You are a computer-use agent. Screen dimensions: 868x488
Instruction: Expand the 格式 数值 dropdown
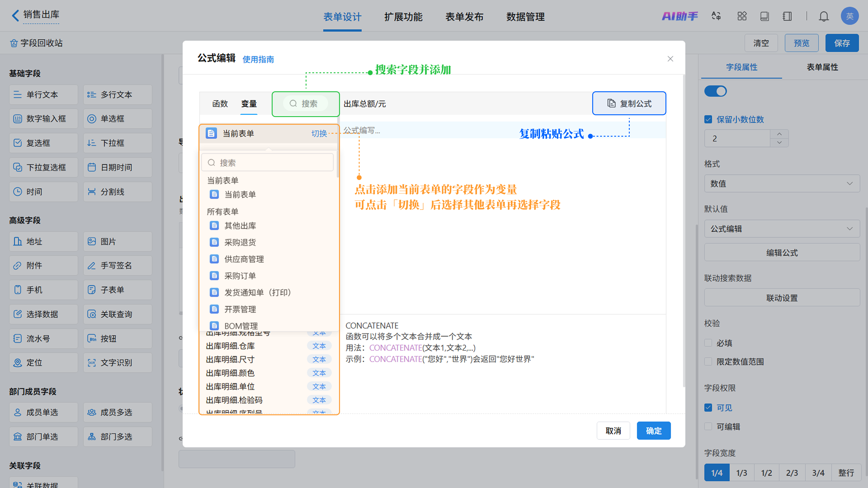[782, 183]
